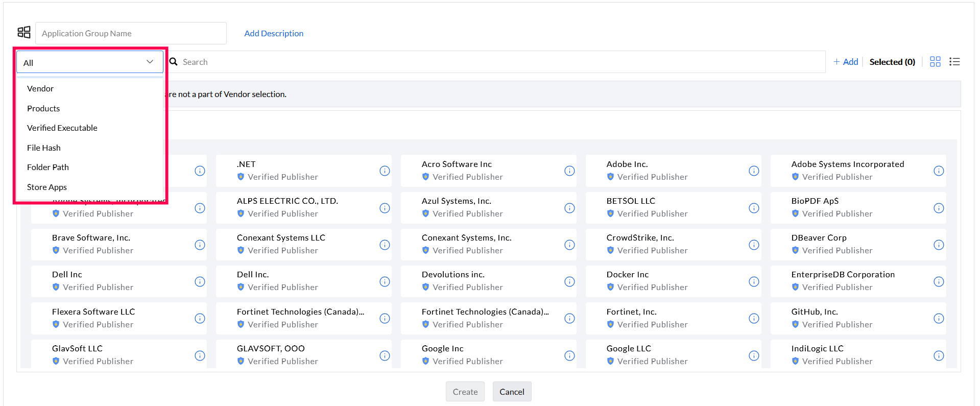Open the Selected (0) list
The height and width of the screenshot is (406, 980).
(892, 62)
